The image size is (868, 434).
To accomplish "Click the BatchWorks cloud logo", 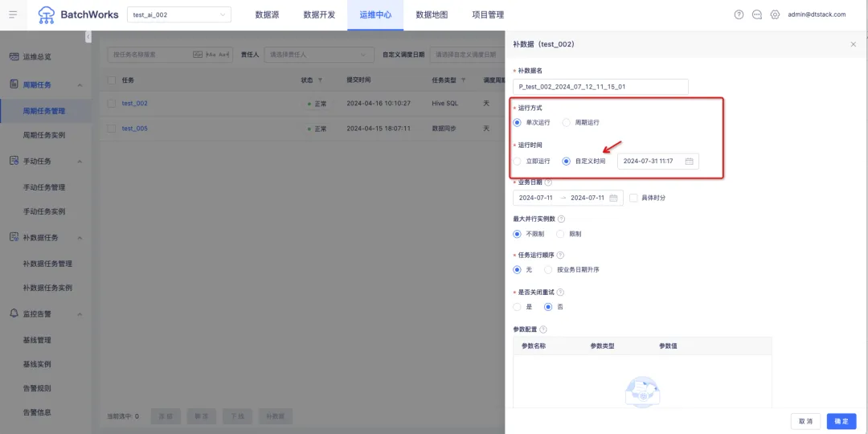I will coord(47,15).
